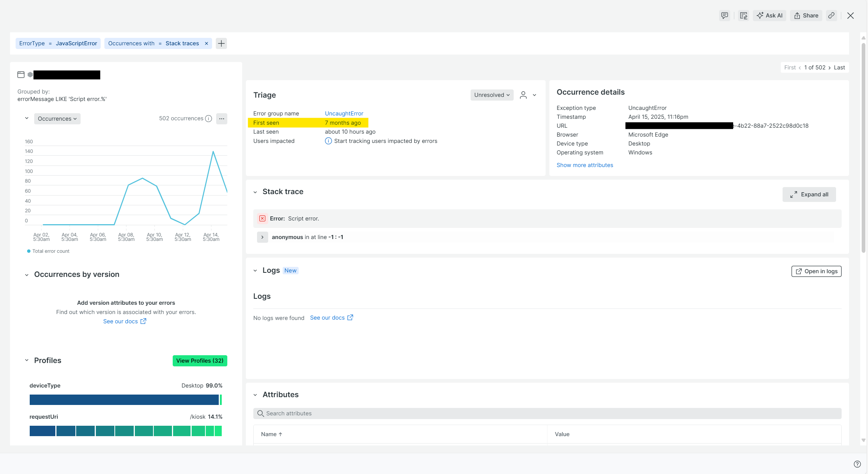Click Expand all stack frames
Image resolution: width=868 pixels, height=474 pixels.
(809, 194)
